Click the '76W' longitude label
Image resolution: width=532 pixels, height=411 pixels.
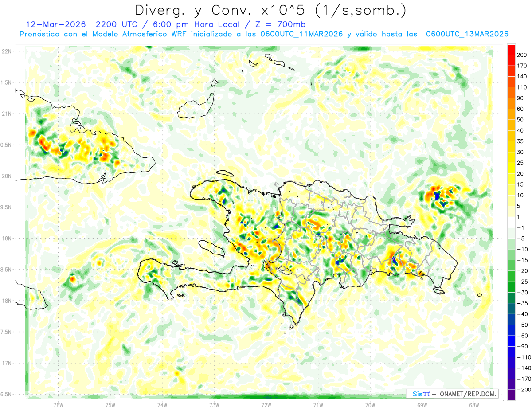point(58,404)
